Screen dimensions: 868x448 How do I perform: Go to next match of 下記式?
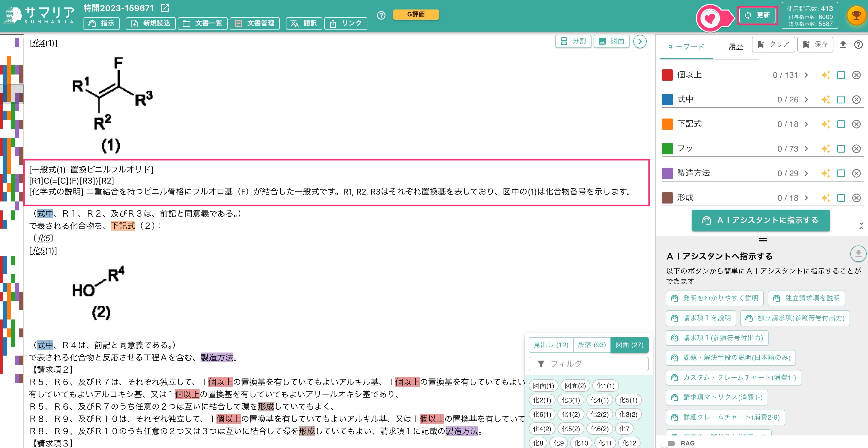(806, 124)
